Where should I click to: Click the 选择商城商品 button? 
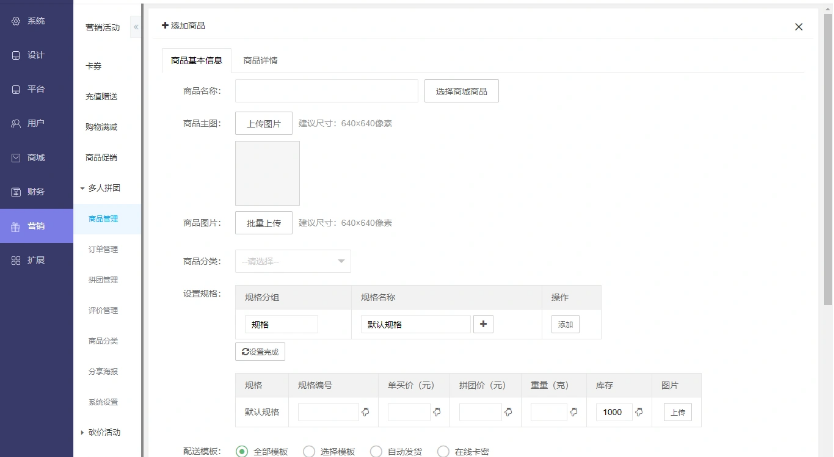pos(461,91)
